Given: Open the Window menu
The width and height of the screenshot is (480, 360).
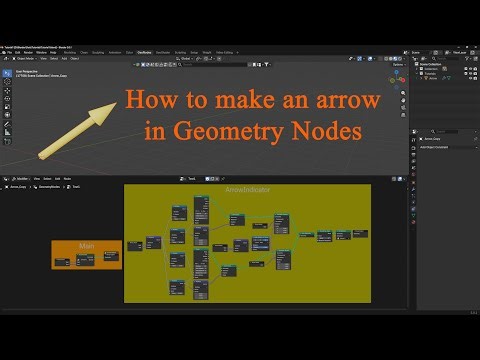Looking at the screenshot, I should click(41, 53).
